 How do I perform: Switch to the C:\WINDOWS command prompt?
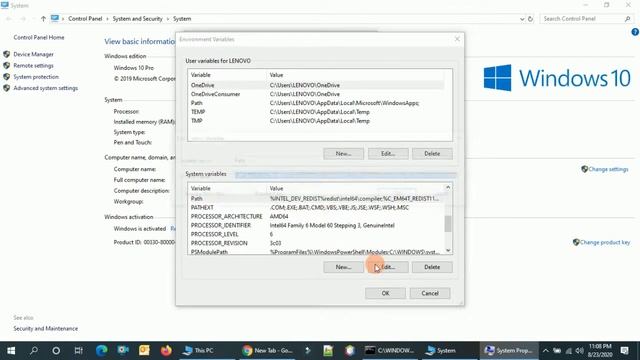coord(389,350)
